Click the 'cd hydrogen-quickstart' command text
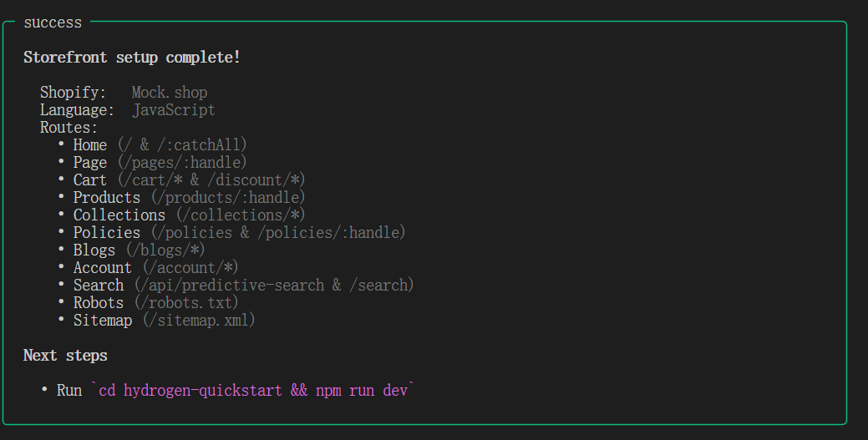The image size is (868, 440). pyautogui.click(x=190, y=391)
